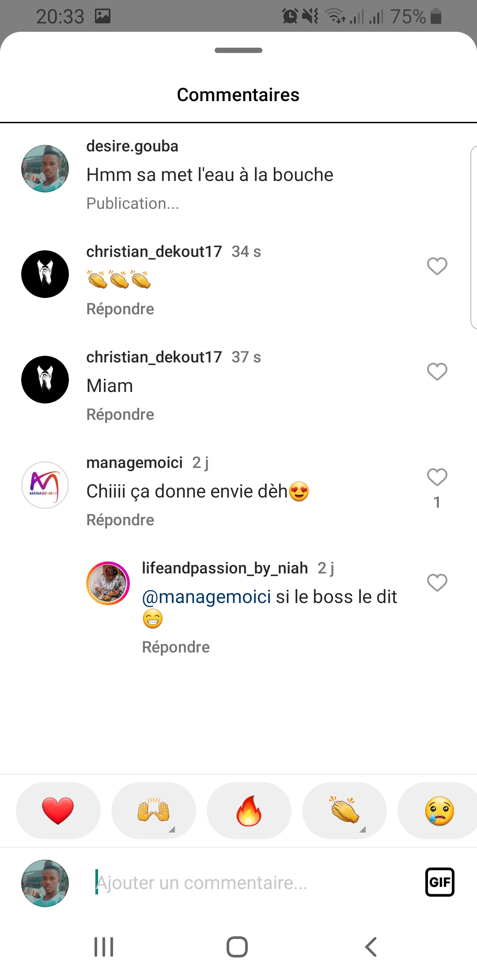Image resolution: width=477 pixels, height=980 pixels.
Task: Reply to the "Miam" comment
Action: click(x=120, y=415)
